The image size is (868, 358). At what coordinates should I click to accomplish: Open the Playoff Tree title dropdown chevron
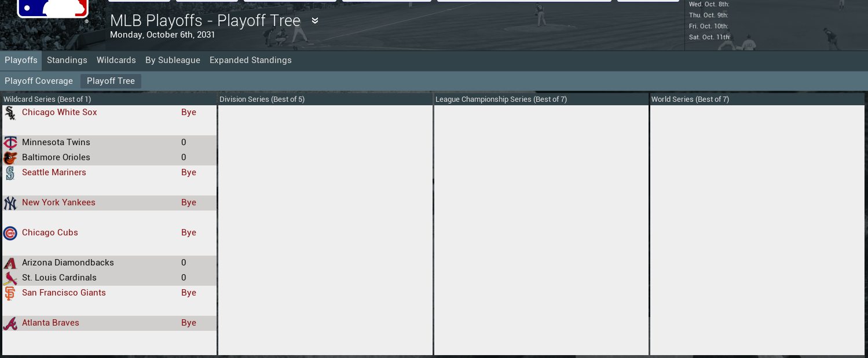tap(315, 21)
